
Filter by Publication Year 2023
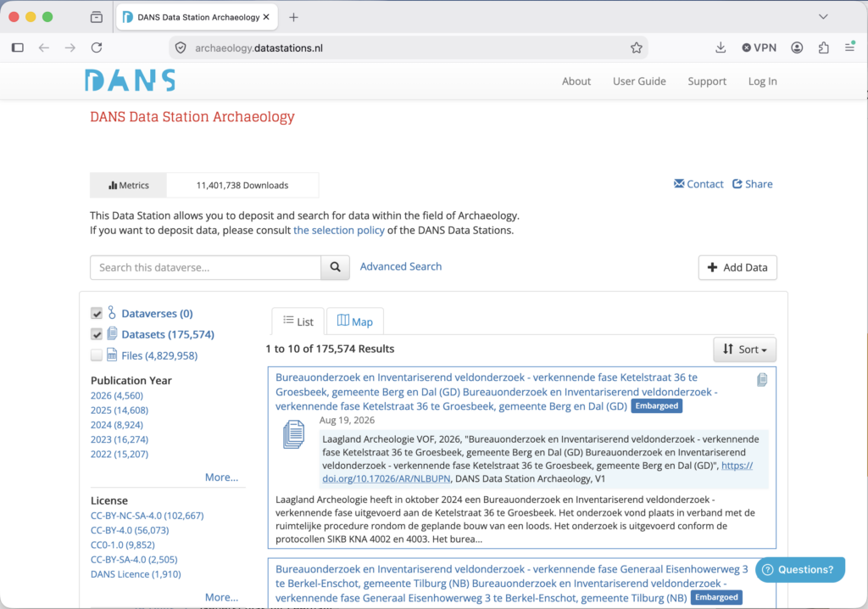[x=120, y=439]
